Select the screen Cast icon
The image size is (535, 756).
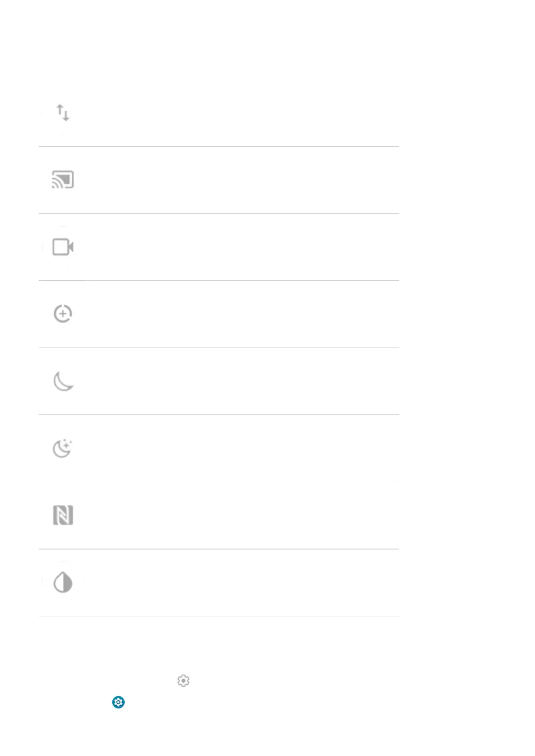pos(63,180)
